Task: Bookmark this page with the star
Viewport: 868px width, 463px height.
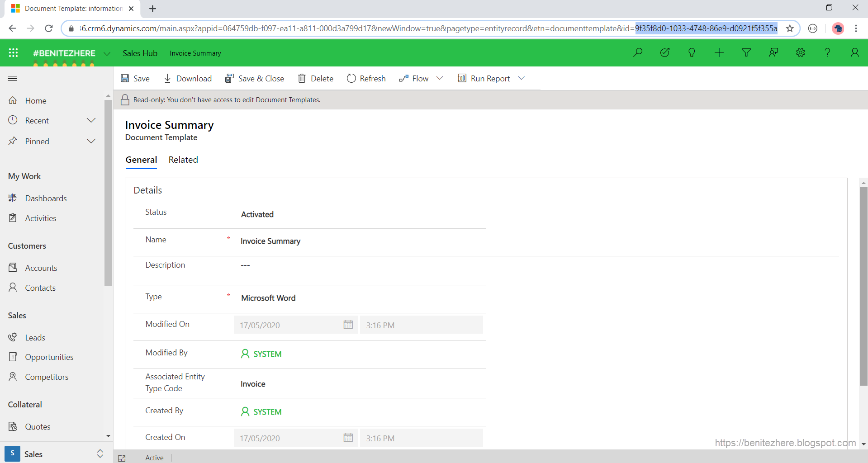Action: [x=790, y=28]
